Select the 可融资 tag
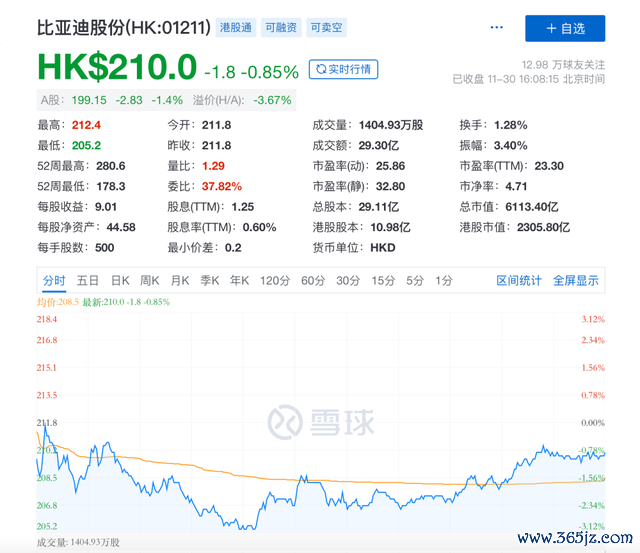Image resolution: width=640 pixels, height=553 pixels. tap(281, 27)
